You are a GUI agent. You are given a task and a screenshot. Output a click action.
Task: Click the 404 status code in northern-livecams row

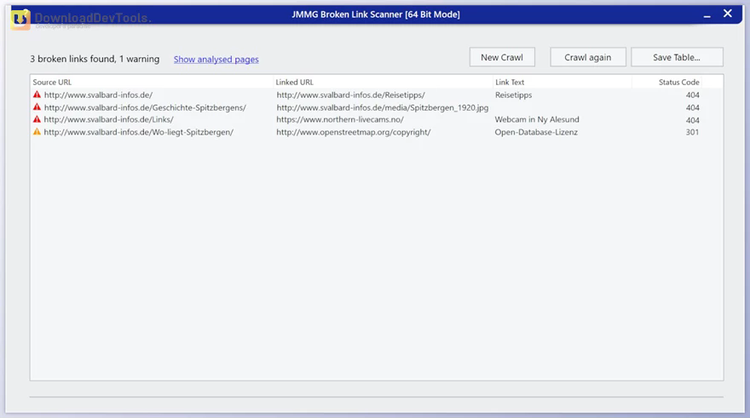[692, 120]
